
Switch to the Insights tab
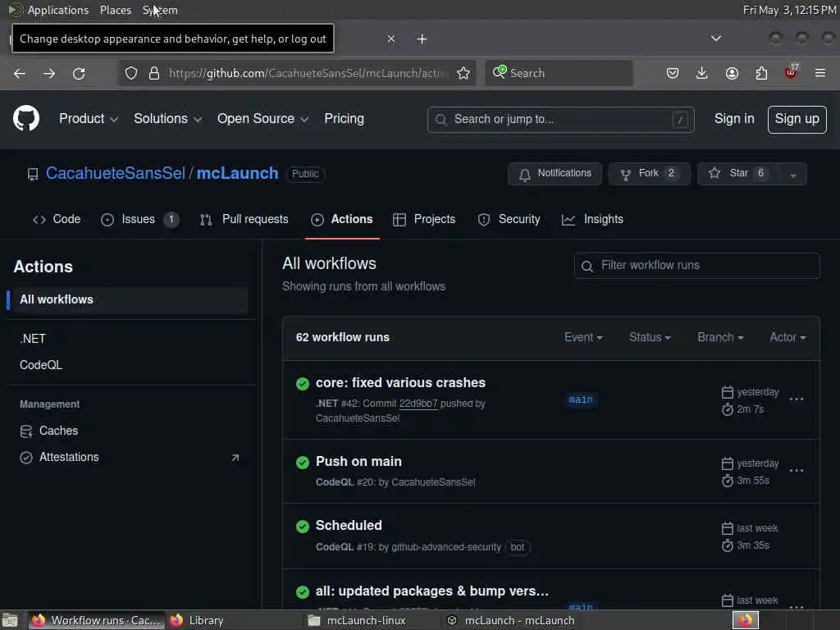coord(592,220)
